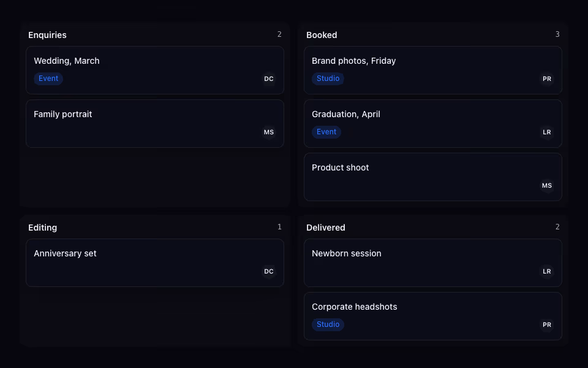Click the "Enquiries" column heading
This screenshot has height=368, width=588.
[x=47, y=35]
